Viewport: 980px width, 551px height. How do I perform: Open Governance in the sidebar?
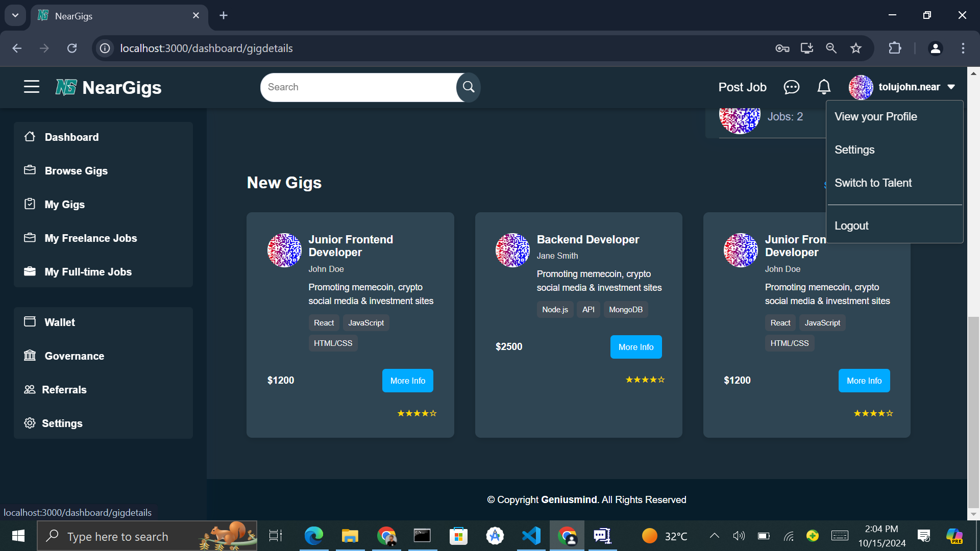(74, 356)
